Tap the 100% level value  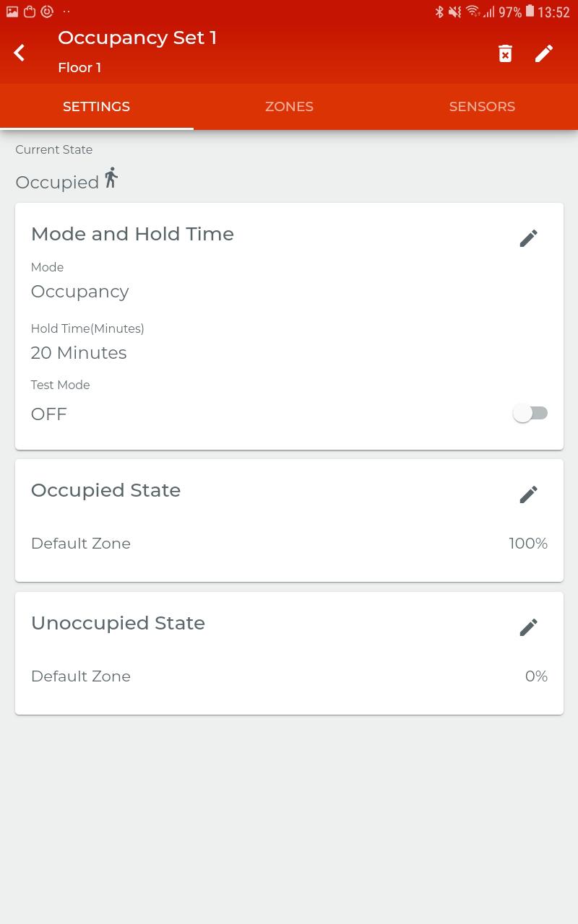coord(528,544)
